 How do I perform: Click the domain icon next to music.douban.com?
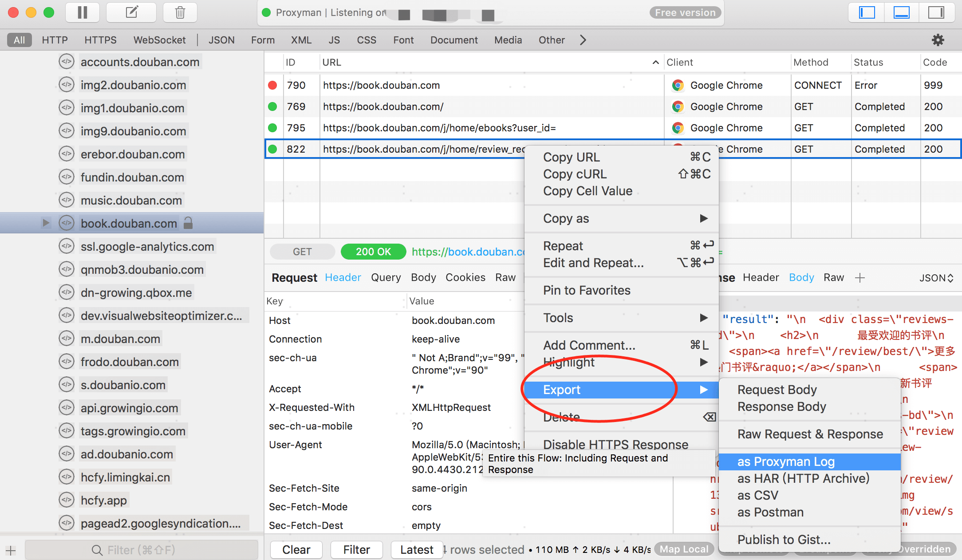(67, 200)
